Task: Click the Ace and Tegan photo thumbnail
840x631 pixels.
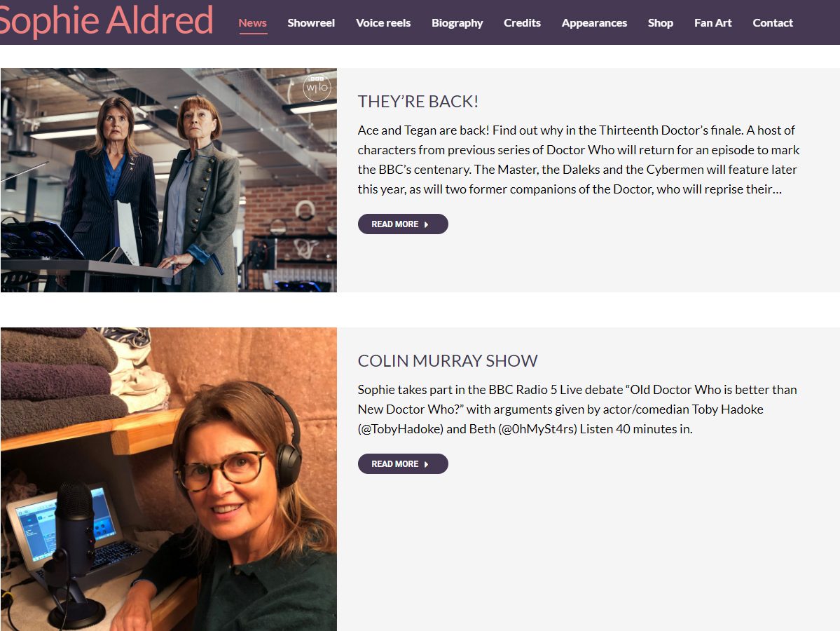Action: coord(168,180)
